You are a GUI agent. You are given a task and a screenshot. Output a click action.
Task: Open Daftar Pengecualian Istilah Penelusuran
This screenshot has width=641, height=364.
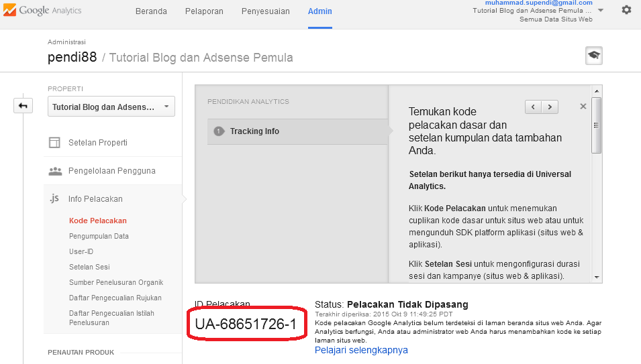click(111, 318)
